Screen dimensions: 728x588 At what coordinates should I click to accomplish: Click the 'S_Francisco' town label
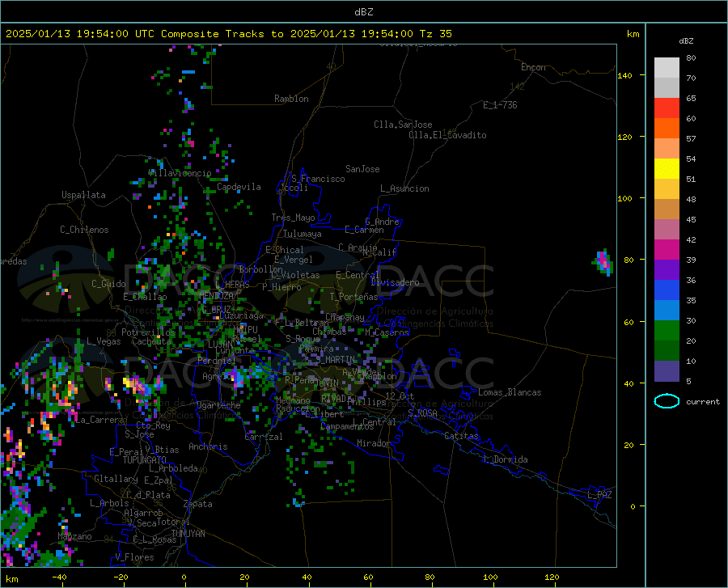[318, 179]
